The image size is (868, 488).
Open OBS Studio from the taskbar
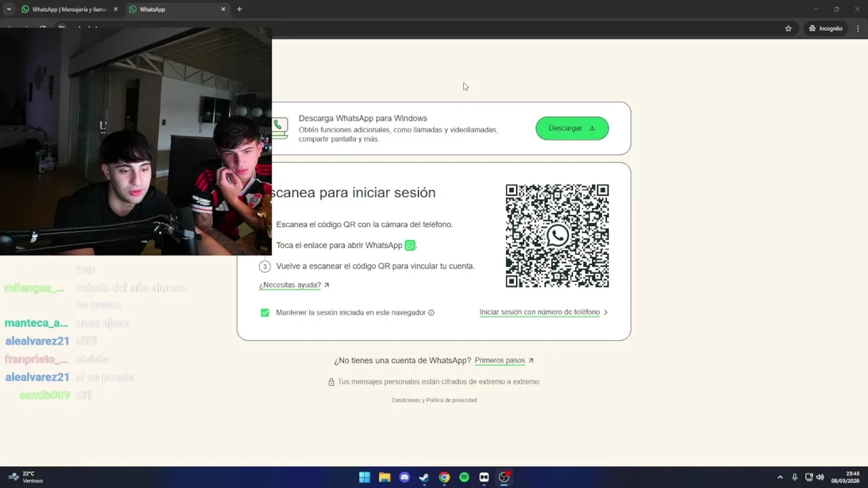(x=504, y=477)
